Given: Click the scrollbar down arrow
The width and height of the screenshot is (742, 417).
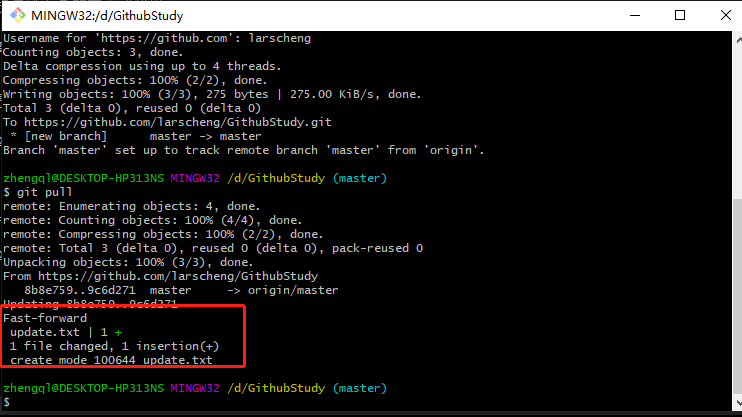Looking at the screenshot, I should (738, 403).
